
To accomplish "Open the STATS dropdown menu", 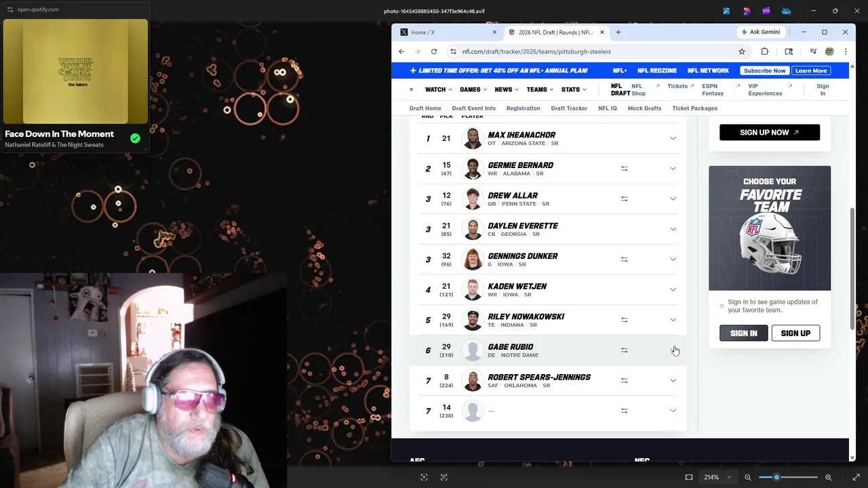I will pyautogui.click(x=574, y=89).
